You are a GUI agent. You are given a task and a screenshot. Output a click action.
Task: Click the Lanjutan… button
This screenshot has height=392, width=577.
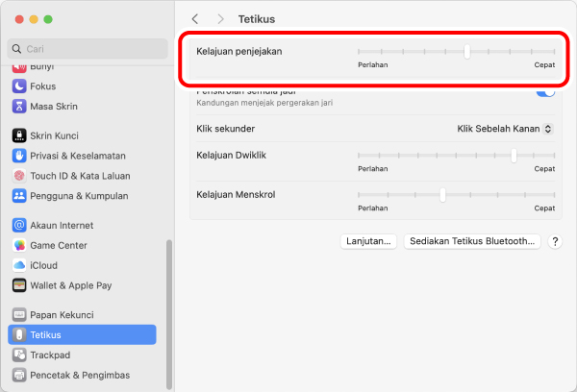(x=368, y=241)
